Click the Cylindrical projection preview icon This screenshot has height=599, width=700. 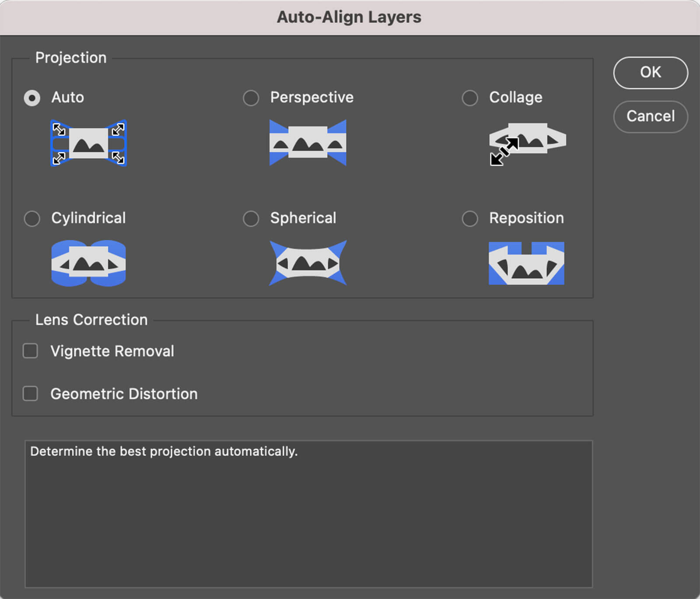click(x=89, y=263)
